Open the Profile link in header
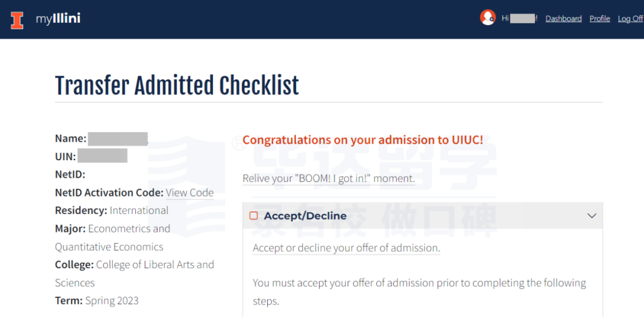This screenshot has width=644, height=317. tap(600, 18)
